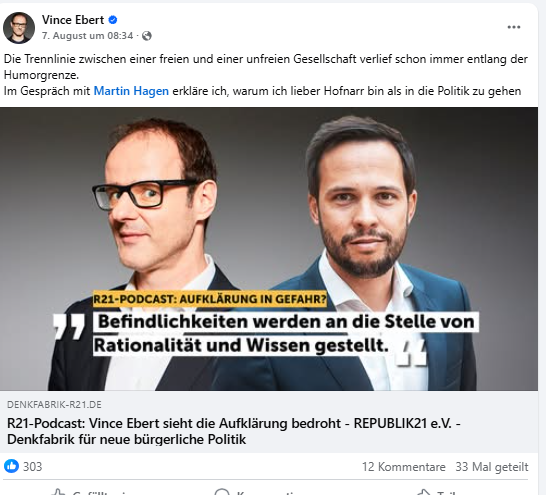Click the globe public-audience icon

click(x=147, y=36)
